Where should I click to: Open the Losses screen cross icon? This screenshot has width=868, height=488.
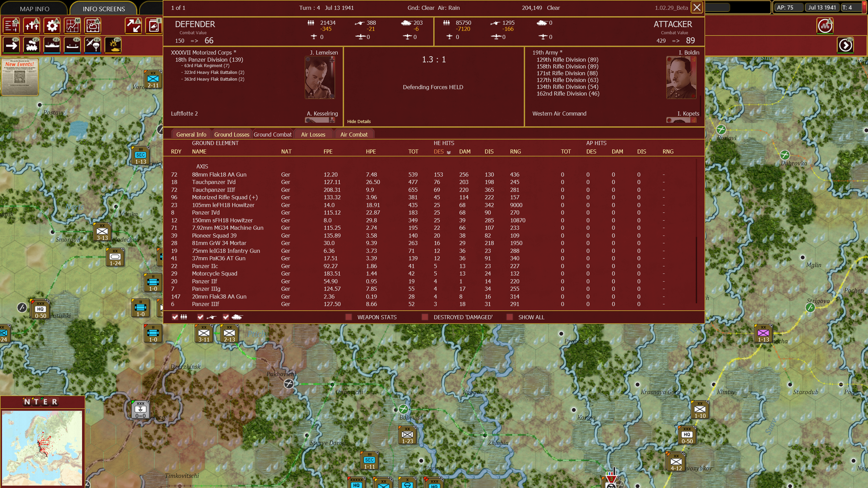(32, 26)
